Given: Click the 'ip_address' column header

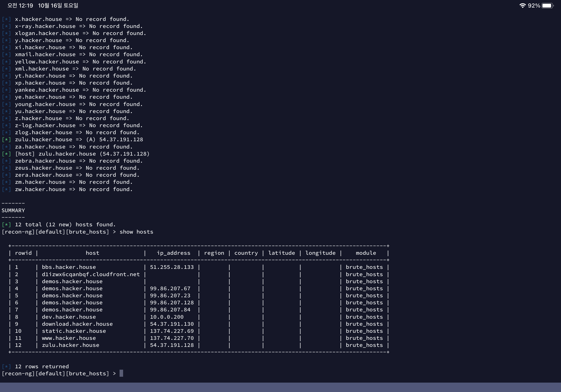Looking at the screenshot, I should (x=173, y=253).
